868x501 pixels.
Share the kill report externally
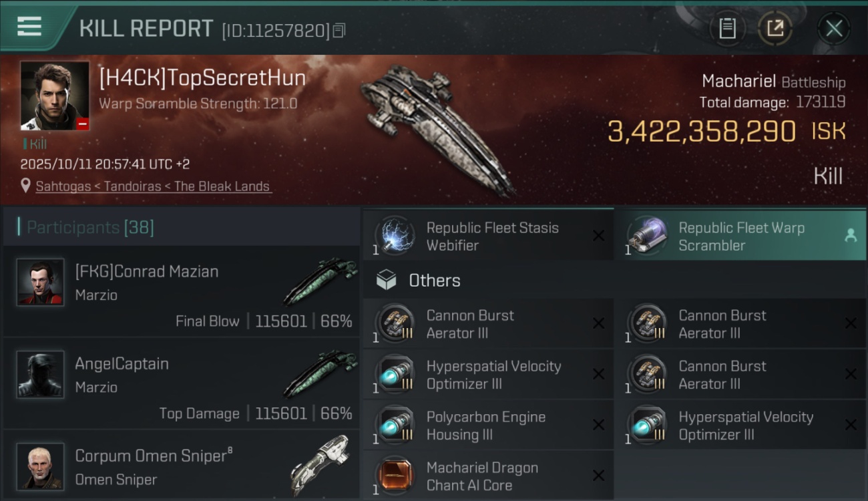pos(775,28)
